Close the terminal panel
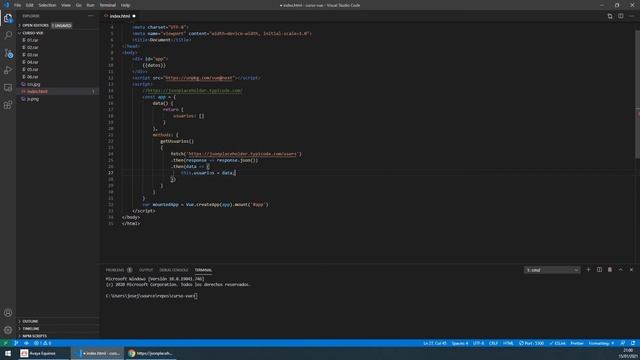The height and width of the screenshot is (360, 640). tap(631, 270)
